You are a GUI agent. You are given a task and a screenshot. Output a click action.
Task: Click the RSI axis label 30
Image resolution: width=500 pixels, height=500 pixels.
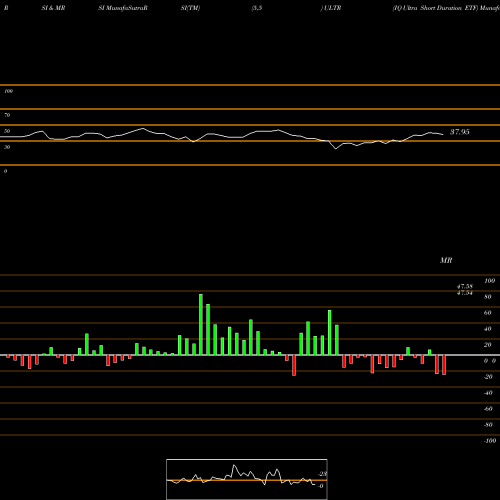pos(7,147)
